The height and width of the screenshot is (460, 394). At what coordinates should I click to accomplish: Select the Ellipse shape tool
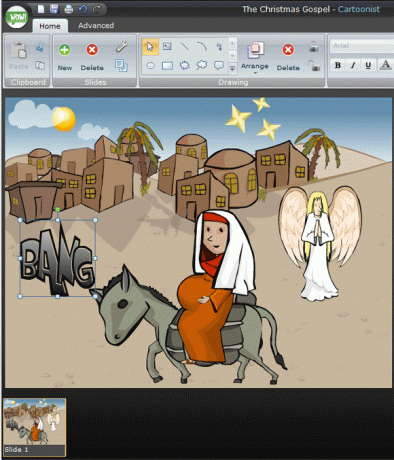coord(150,66)
